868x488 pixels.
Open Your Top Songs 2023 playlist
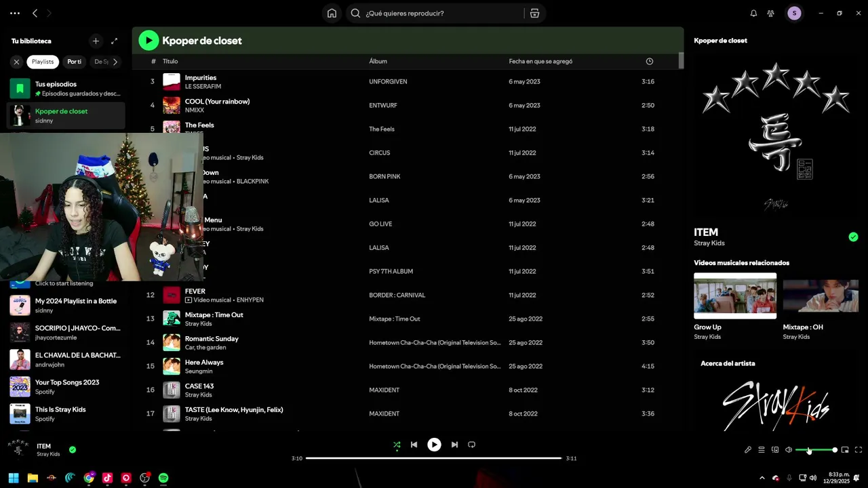click(66, 386)
